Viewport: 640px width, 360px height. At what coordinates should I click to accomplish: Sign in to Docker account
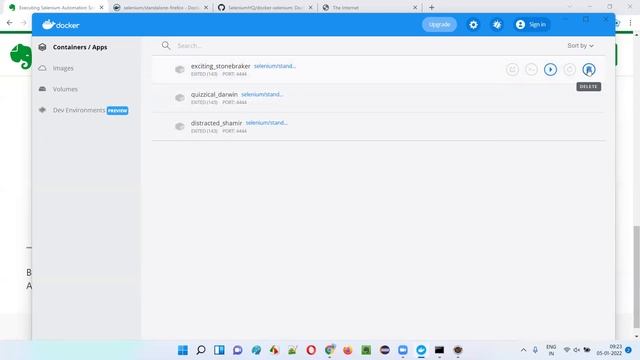point(531,24)
